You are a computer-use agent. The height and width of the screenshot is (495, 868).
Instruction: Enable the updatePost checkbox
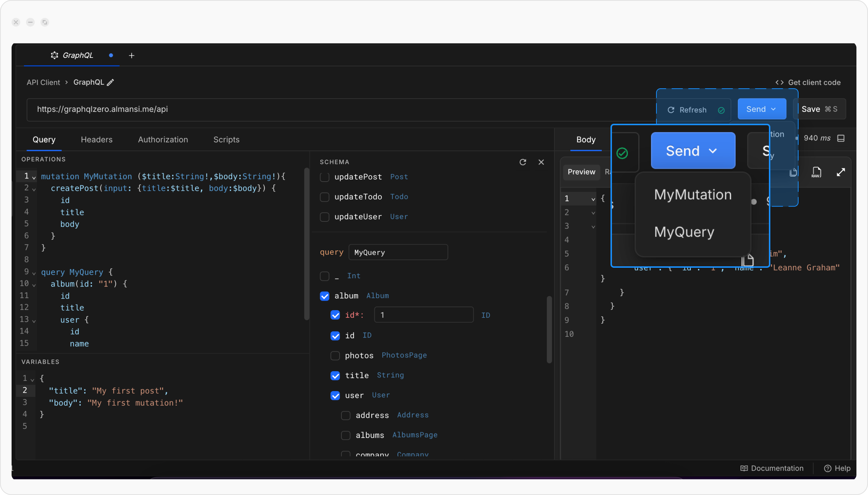click(x=324, y=177)
